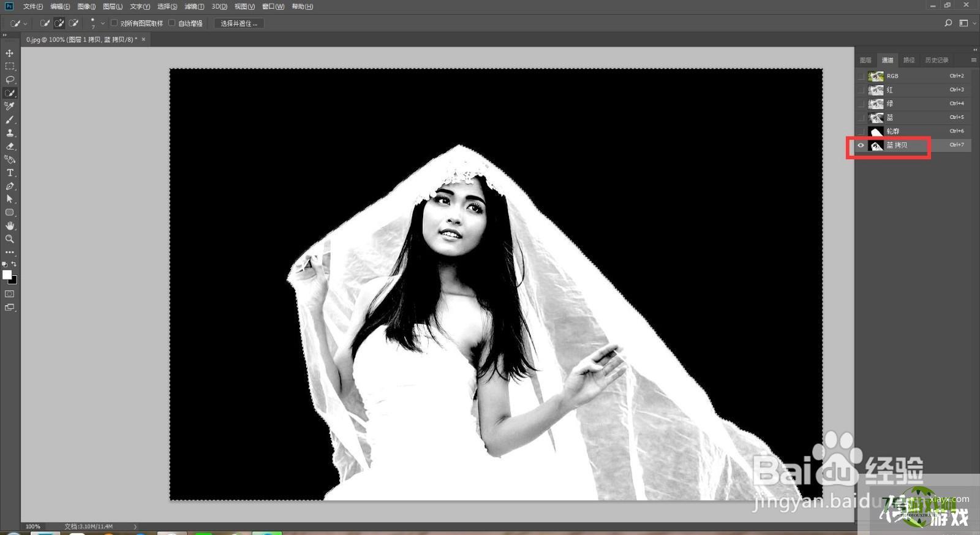The height and width of the screenshot is (535, 980).
Task: Select the Eraser tool
Action: (10, 146)
